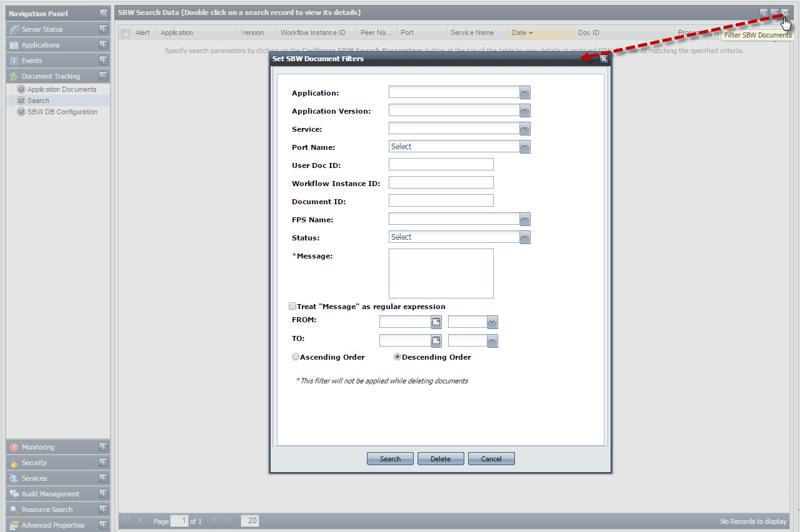The width and height of the screenshot is (800, 532).
Task: Click the Monitoring alert icon
Action: (x=14, y=447)
